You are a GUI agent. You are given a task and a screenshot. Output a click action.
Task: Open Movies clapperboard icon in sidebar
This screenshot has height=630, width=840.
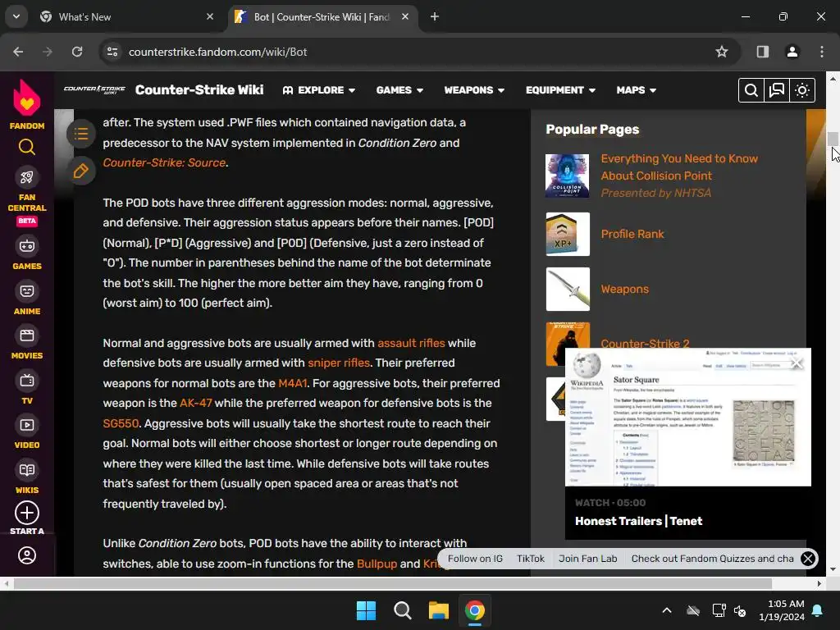click(x=27, y=336)
